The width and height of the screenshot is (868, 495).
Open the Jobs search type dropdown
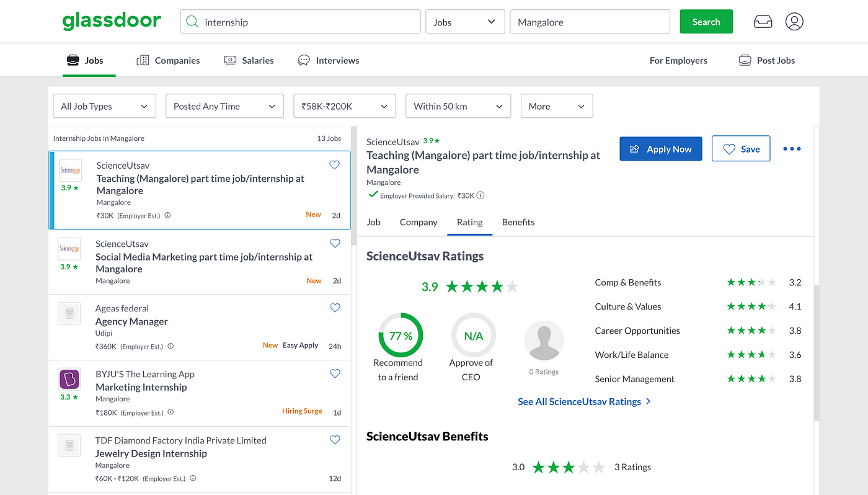coord(465,22)
